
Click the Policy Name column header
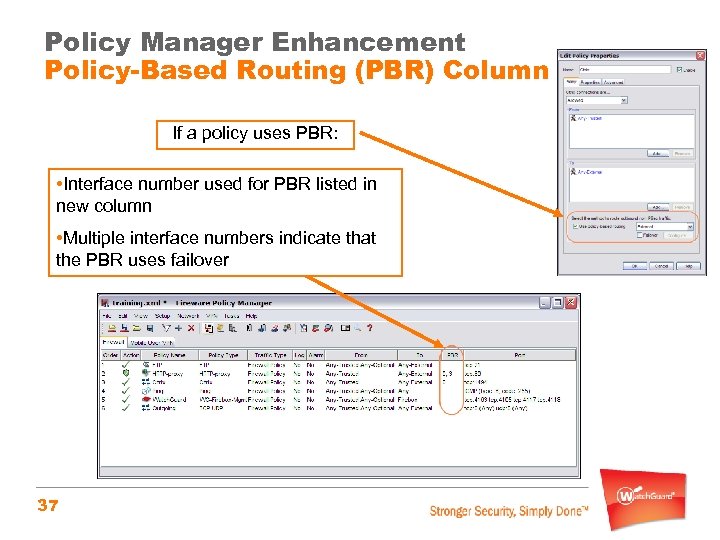[169, 355]
